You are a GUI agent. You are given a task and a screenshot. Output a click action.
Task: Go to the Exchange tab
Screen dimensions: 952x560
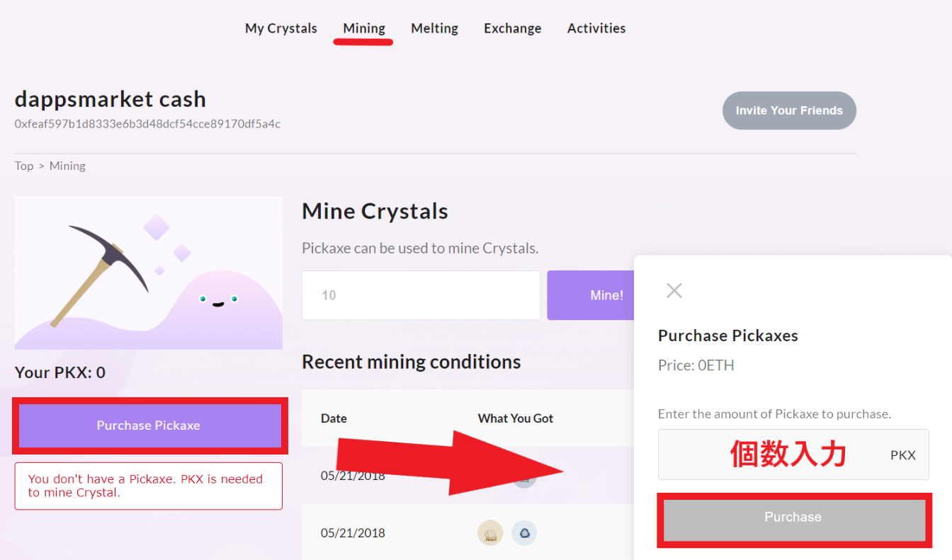click(x=513, y=28)
